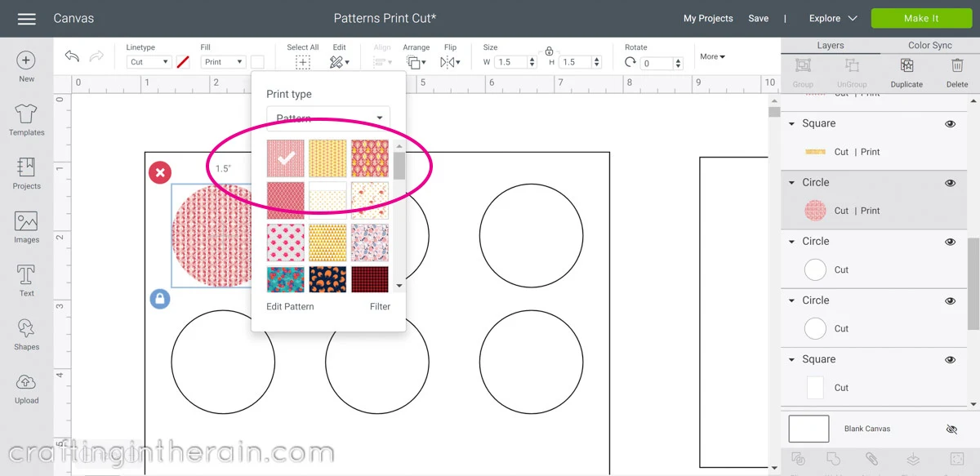
Task: Hide the Square layer labeled only Cut
Action: pyautogui.click(x=950, y=360)
